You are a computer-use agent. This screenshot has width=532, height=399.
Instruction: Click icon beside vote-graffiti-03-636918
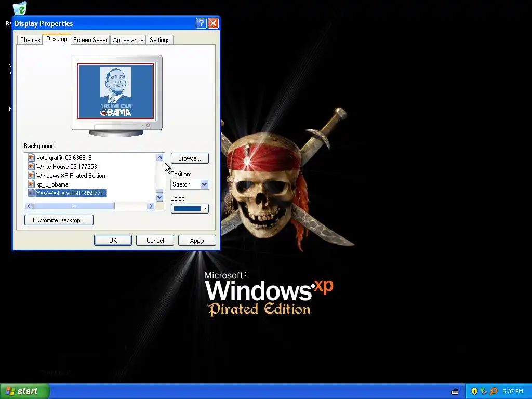pos(31,158)
